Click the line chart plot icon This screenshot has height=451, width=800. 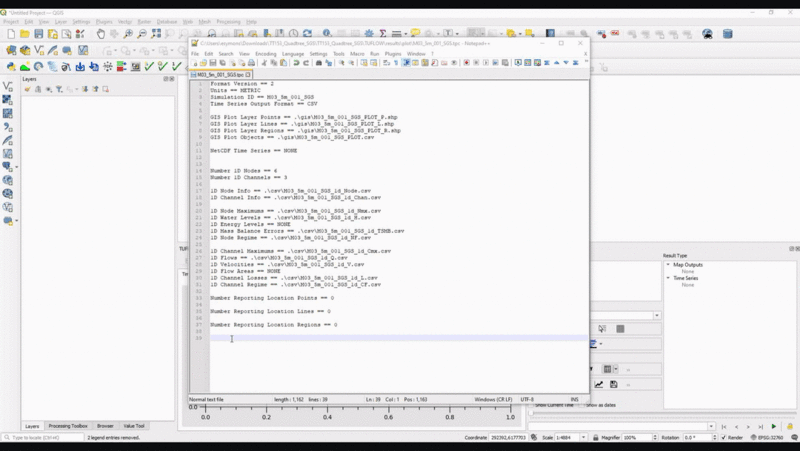[x=599, y=384]
